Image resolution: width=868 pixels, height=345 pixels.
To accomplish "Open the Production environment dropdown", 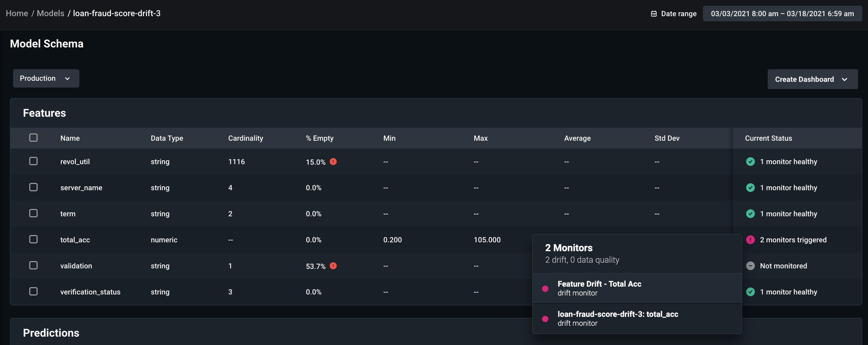I will pos(46,78).
